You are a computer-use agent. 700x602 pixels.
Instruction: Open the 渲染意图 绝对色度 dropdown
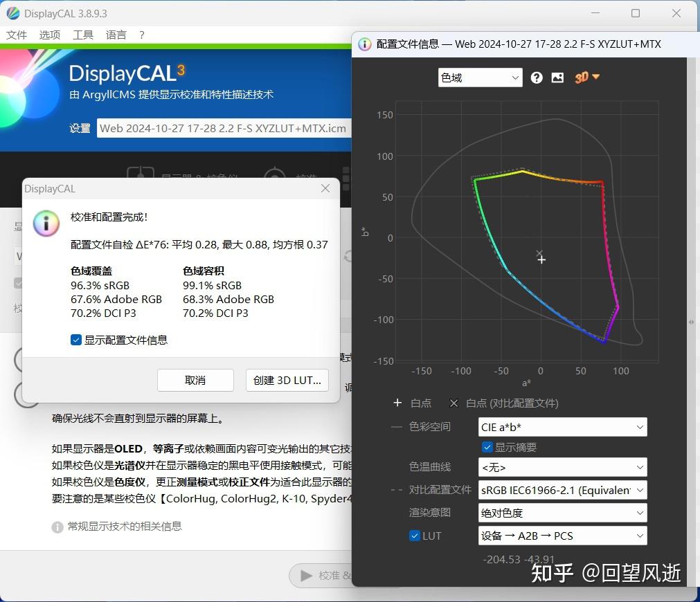tap(562, 513)
